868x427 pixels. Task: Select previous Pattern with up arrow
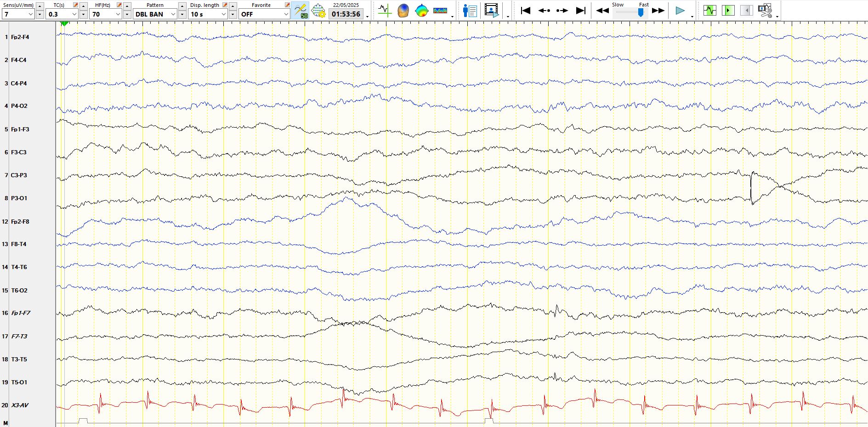(x=182, y=6)
